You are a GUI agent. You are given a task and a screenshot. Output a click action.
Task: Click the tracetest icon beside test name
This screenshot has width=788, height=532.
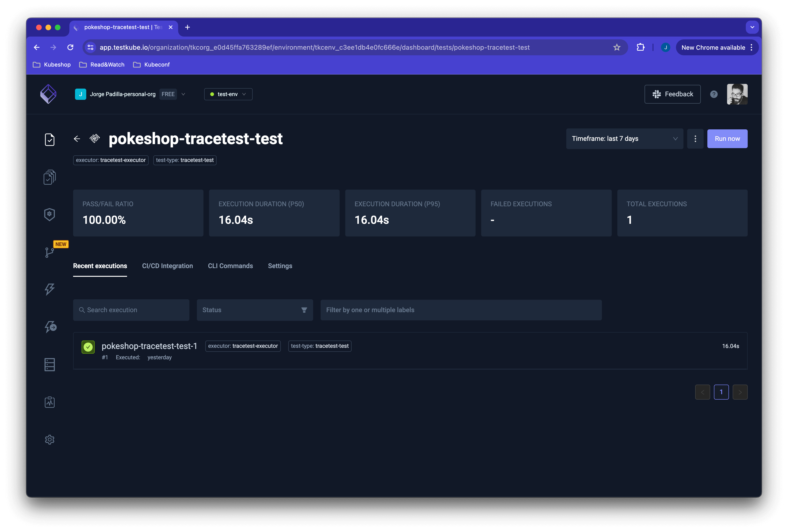tap(95, 139)
